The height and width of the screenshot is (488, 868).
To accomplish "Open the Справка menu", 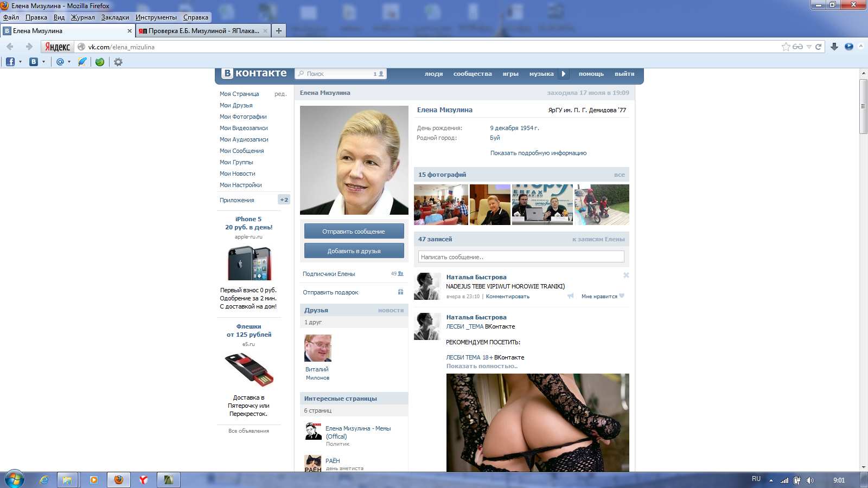I will pos(196,17).
